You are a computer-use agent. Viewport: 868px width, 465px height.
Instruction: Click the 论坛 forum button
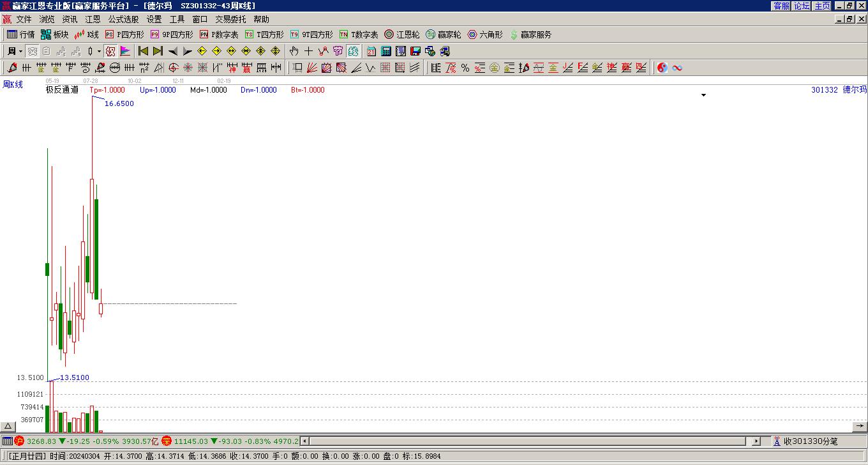click(802, 6)
